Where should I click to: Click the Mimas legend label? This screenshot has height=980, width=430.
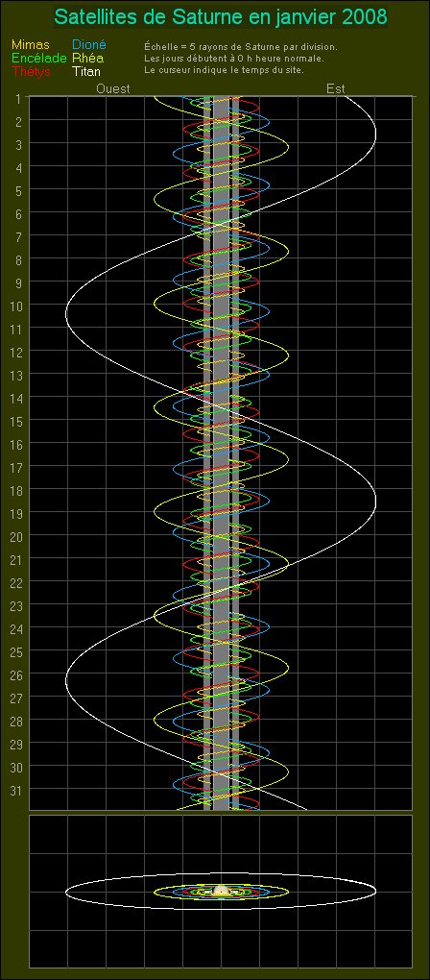28,45
